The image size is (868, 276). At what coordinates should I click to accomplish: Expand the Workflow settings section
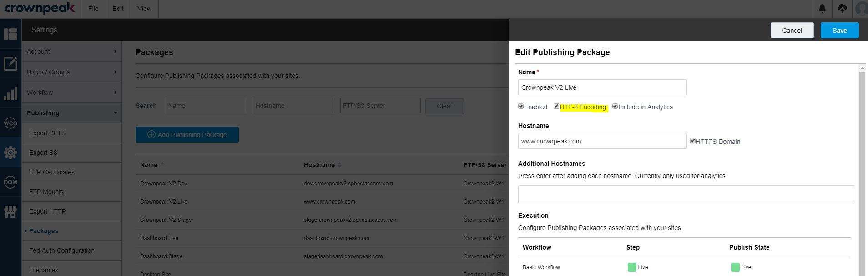(72, 92)
